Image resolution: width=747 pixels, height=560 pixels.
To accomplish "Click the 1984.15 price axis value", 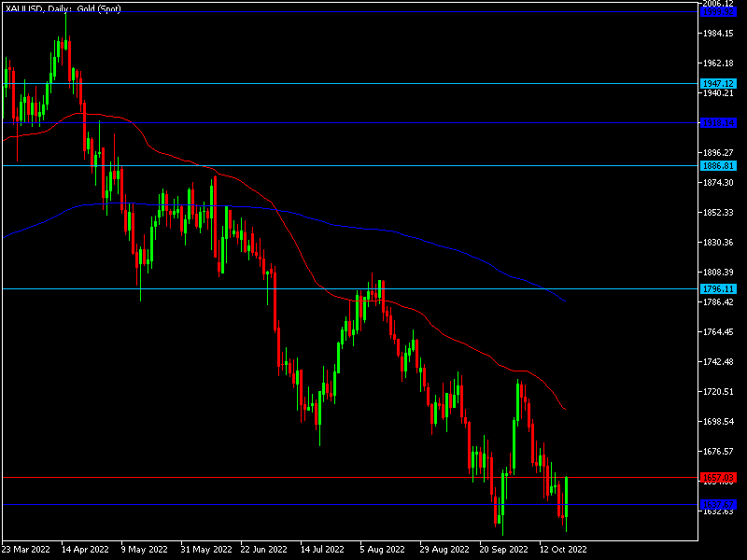I will click(x=718, y=33).
